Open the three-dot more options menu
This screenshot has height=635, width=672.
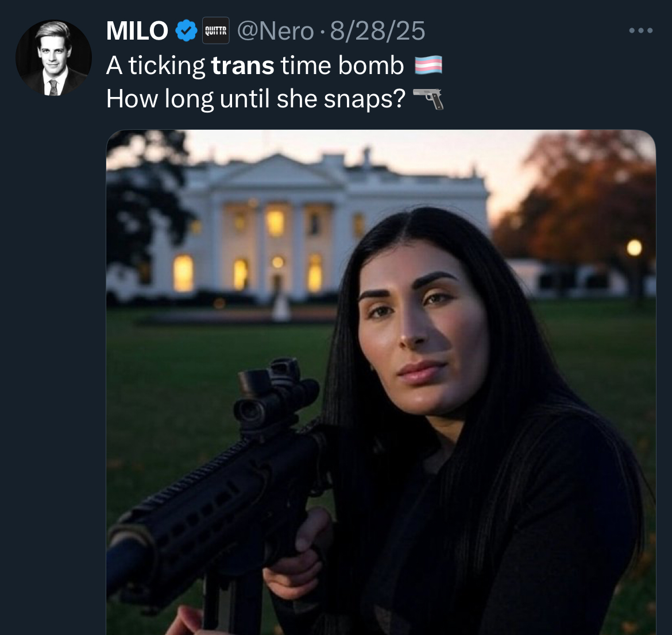[641, 30]
